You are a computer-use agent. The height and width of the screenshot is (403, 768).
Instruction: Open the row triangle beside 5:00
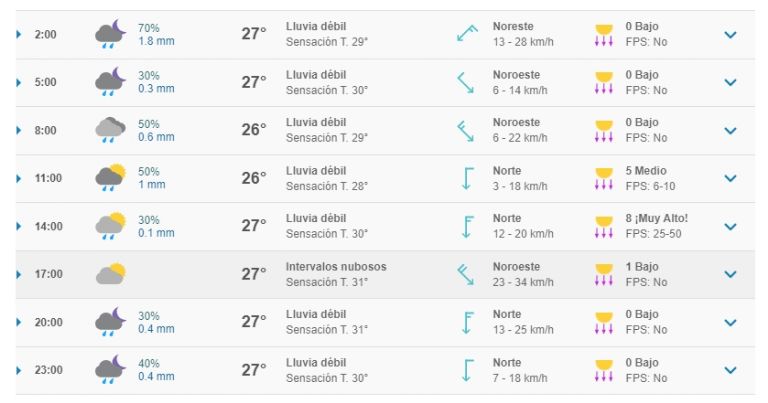(19, 82)
